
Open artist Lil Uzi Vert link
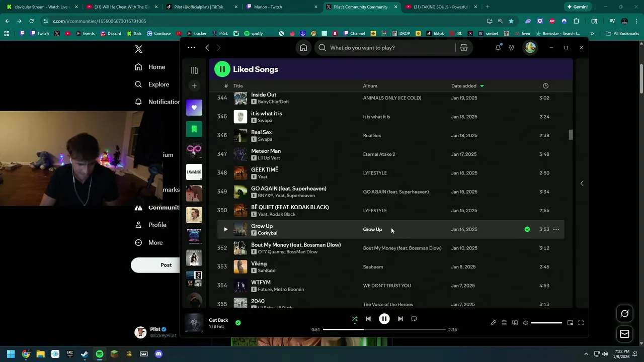pyautogui.click(x=269, y=158)
